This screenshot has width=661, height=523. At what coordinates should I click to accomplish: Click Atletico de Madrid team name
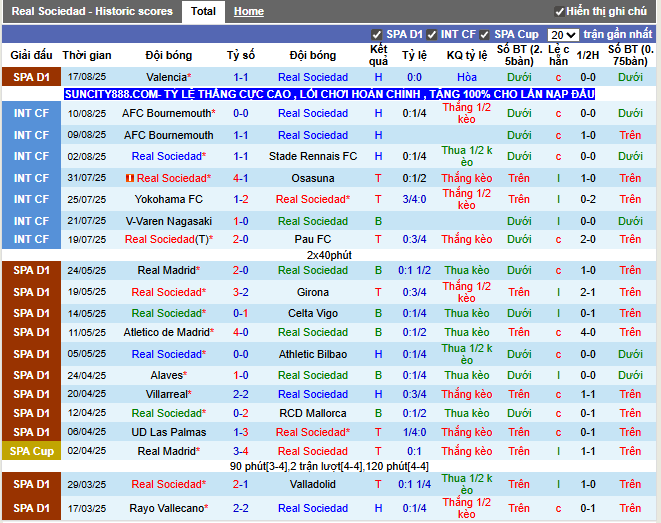point(169,333)
